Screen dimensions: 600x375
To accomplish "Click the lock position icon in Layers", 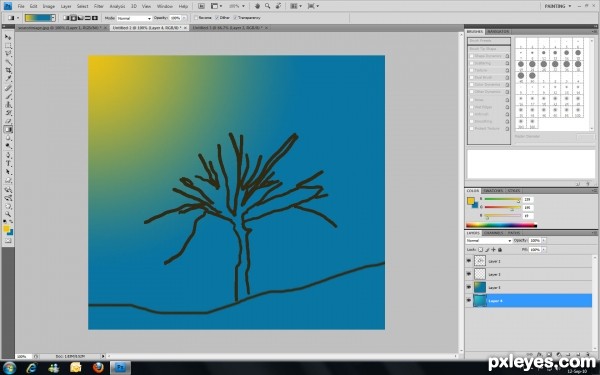I will [x=493, y=249].
